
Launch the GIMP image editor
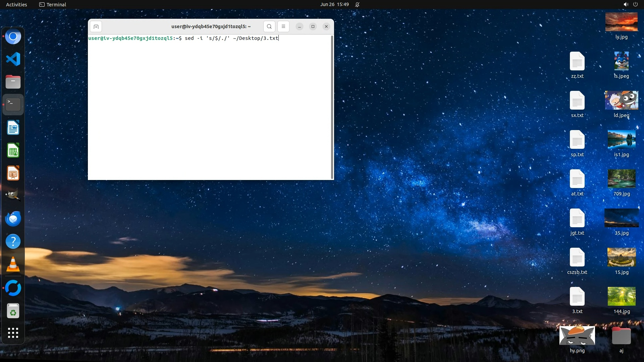coord(13,196)
